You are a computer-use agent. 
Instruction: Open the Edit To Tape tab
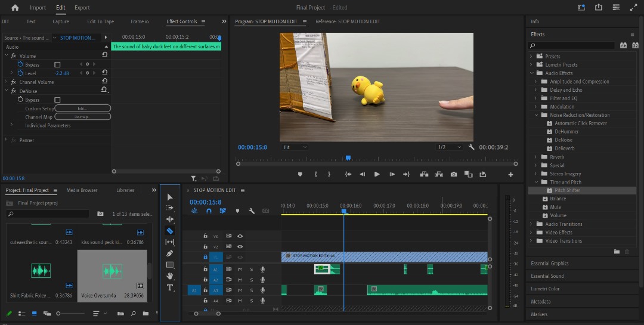(x=101, y=21)
